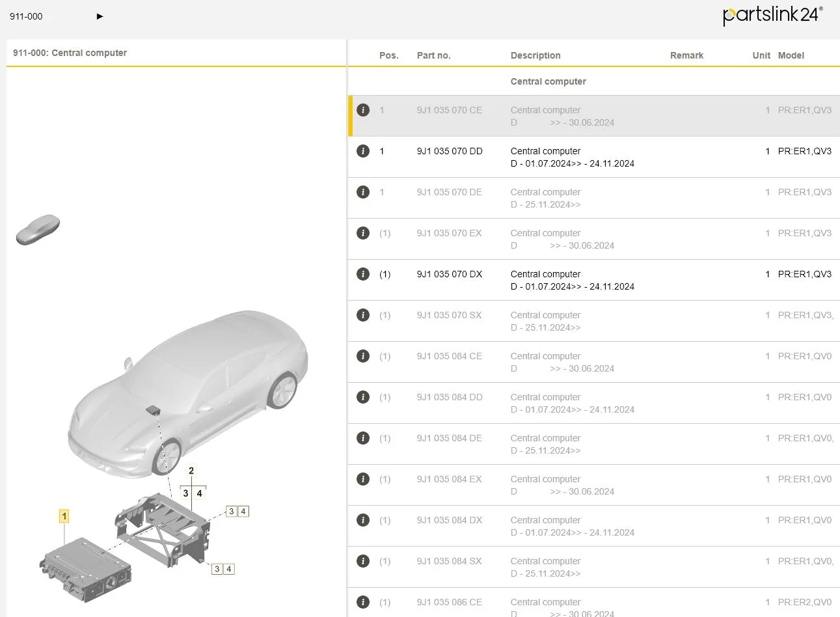Click the partslink24 logo
This screenshot has width=840, height=617.
coord(773,16)
